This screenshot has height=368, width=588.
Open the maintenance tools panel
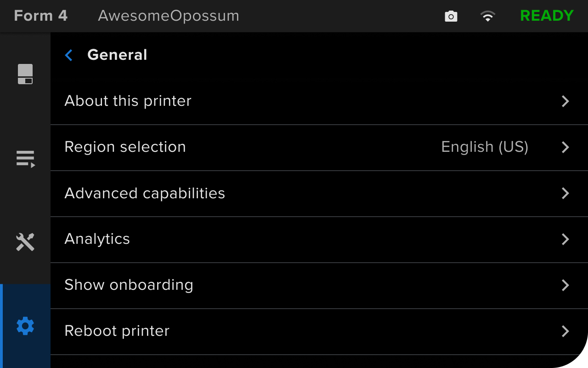(x=25, y=242)
